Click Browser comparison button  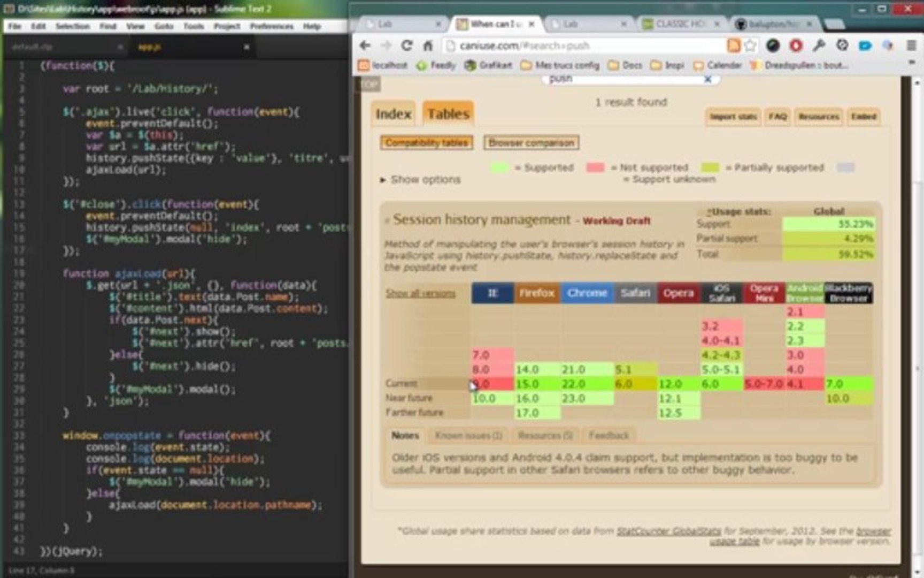[531, 143]
